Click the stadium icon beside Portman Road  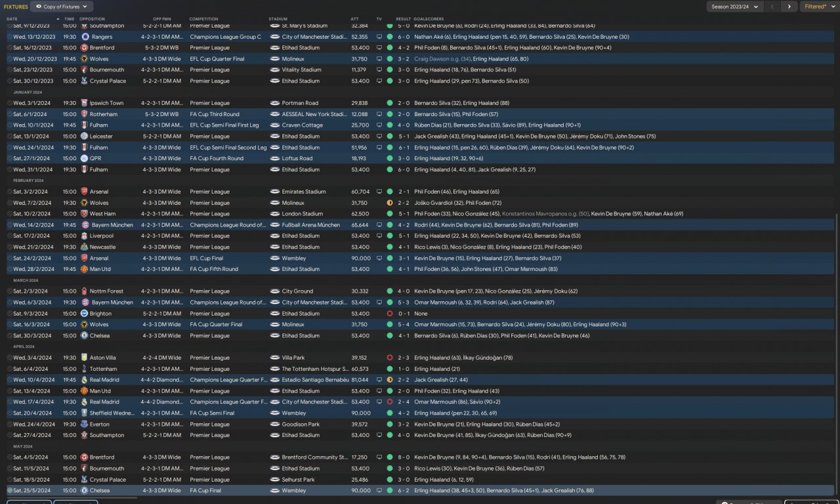click(x=275, y=103)
